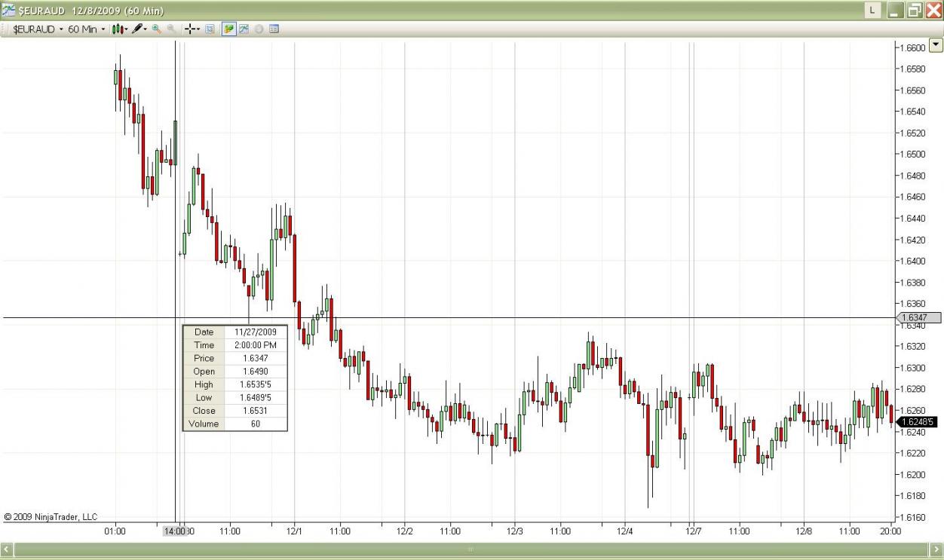Click the Date value 11/27/2009 in data box
944x560 pixels.
[256, 332]
